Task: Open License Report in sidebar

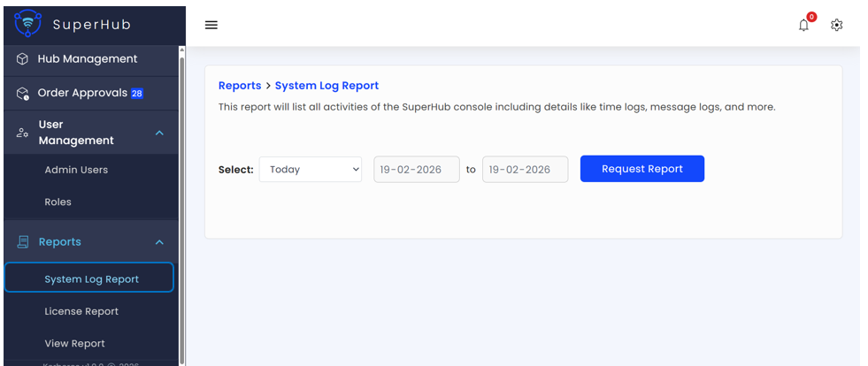Action: pos(81,311)
